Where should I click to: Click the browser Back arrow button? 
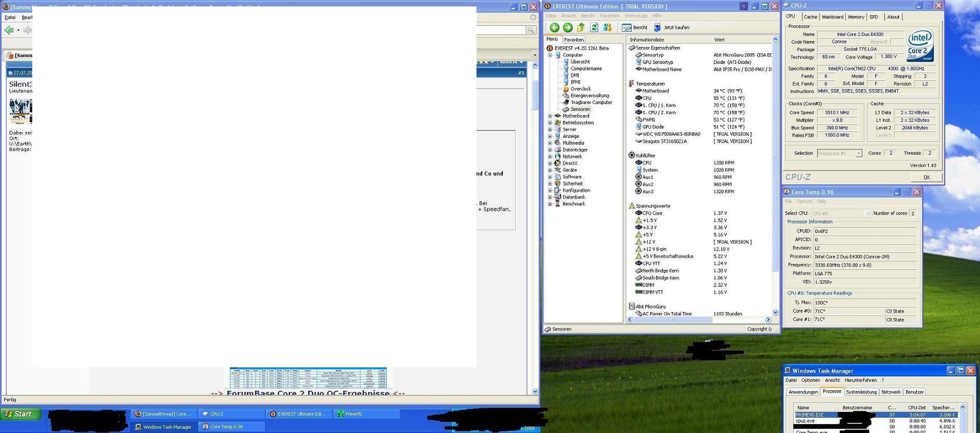9,29
